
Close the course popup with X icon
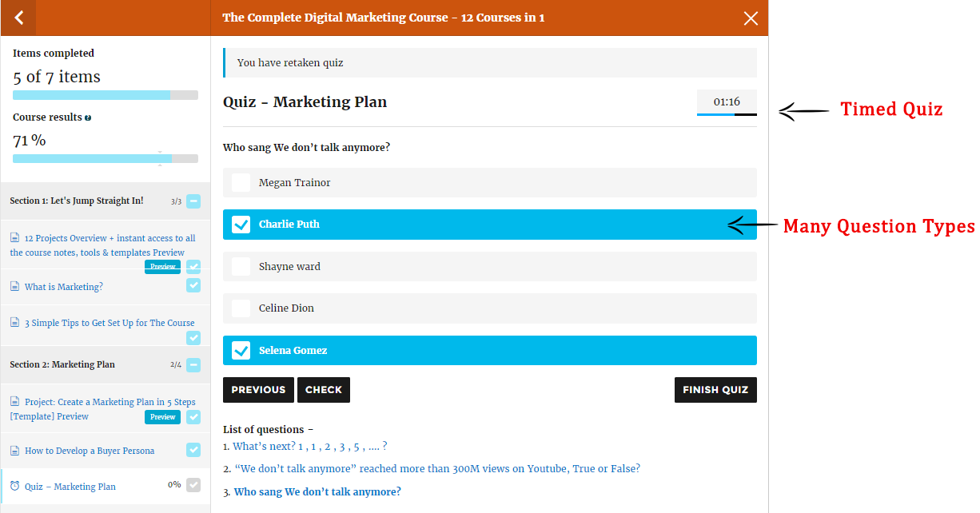click(751, 18)
